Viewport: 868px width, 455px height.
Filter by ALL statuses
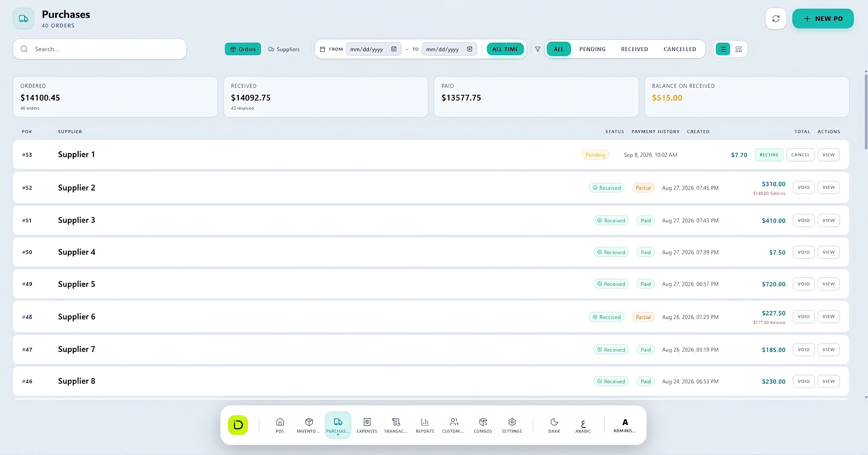[559, 49]
